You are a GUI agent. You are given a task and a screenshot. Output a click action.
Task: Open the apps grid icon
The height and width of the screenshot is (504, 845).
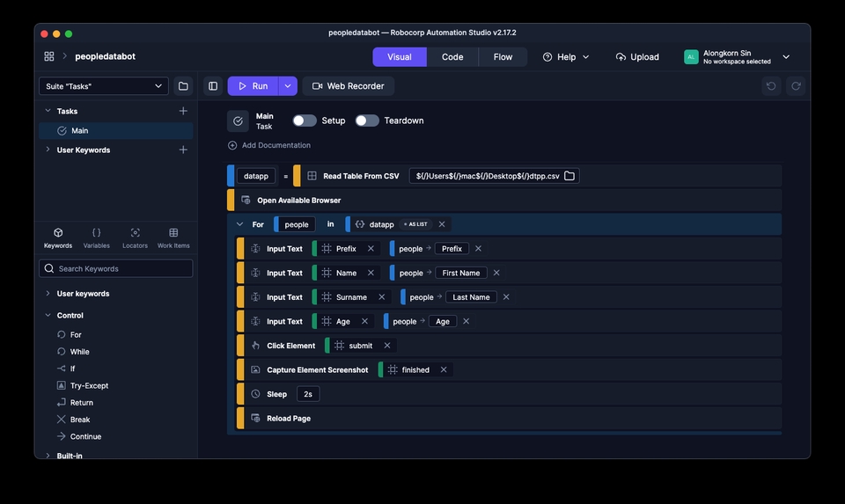(x=49, y=56)
